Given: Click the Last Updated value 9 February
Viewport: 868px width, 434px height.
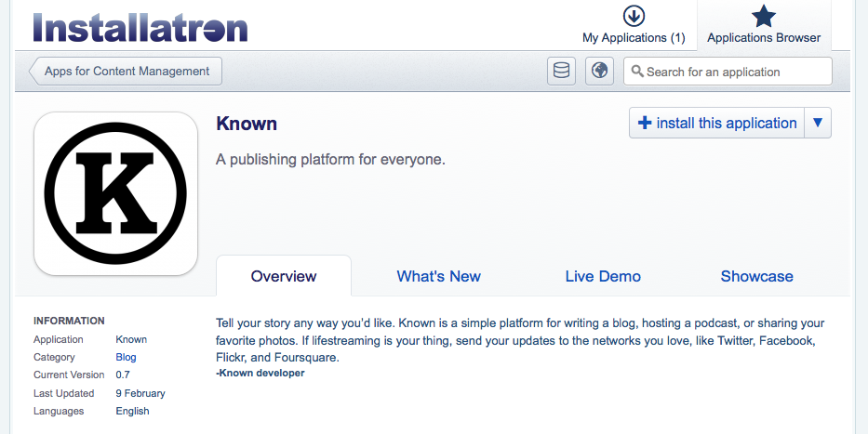Looking at the screenshot, I should (x=140, y=393).
